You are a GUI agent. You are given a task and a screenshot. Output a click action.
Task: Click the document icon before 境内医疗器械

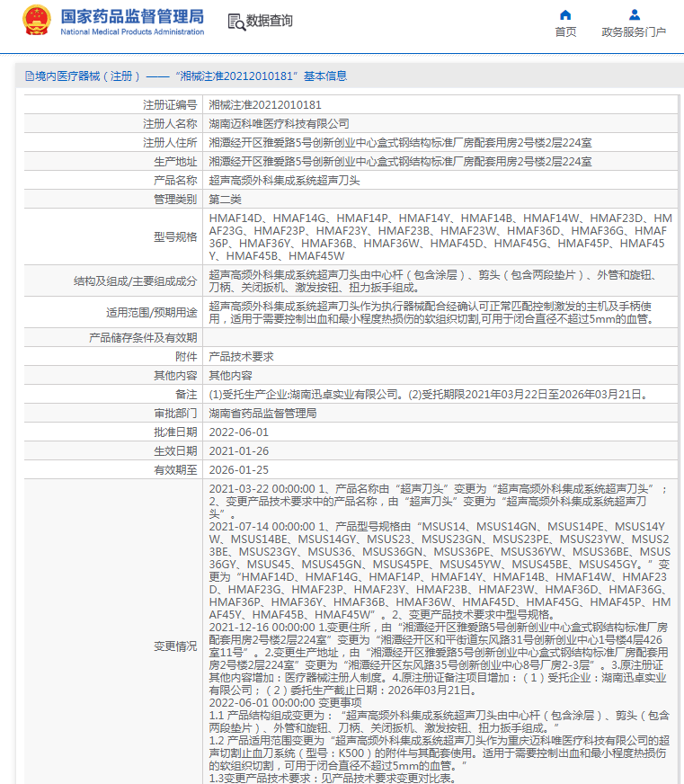point(30,76)
